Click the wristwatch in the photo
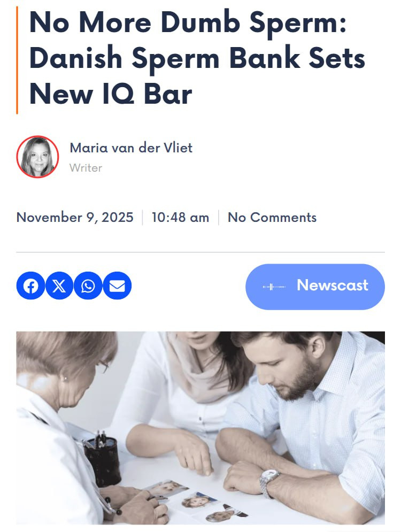Screen dimensions: 401x532 pos(269,483)
